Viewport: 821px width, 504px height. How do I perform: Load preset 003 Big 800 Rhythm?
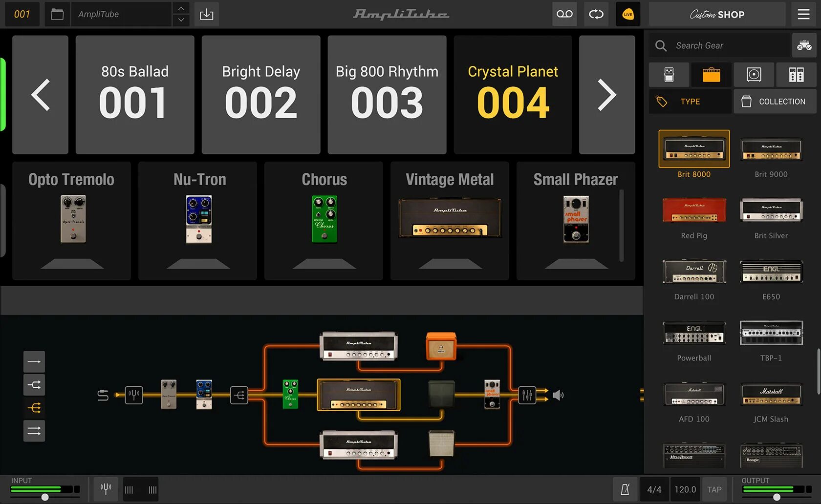[387, 95]
